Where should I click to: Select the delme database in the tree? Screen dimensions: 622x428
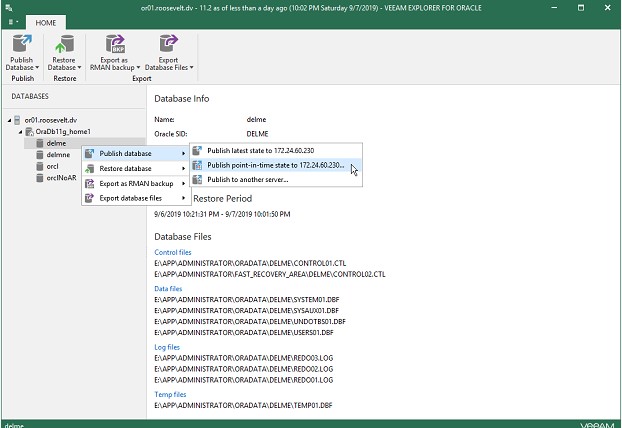56,143
